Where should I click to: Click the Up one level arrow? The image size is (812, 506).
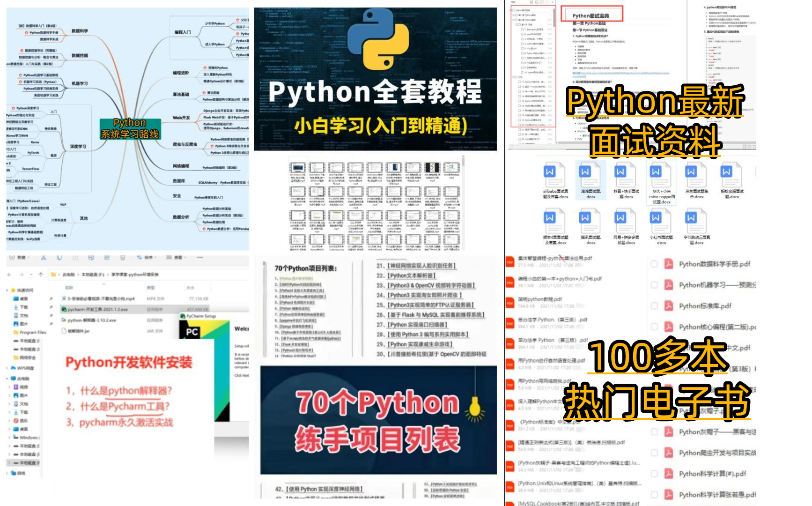tap(41, 275)
